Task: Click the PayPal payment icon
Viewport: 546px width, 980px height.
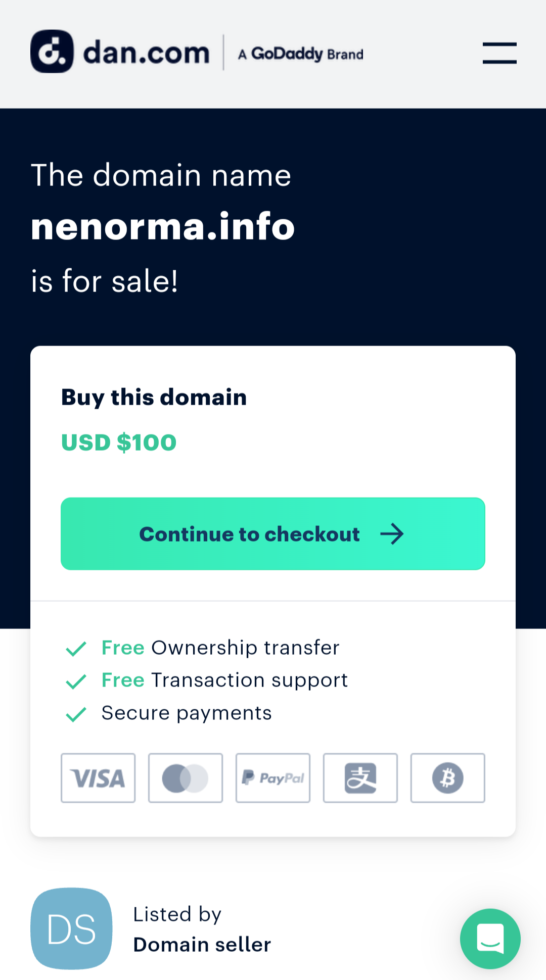Action: 273,778
